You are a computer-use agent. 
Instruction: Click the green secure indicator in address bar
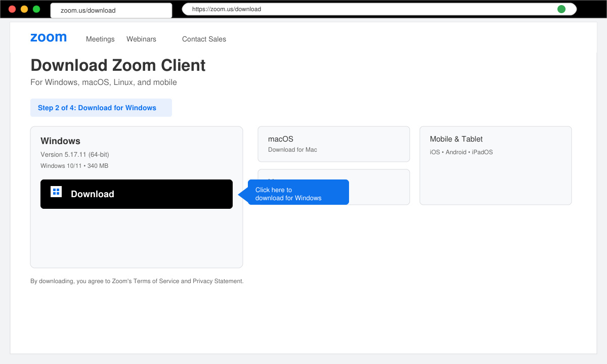(x=561, y=9)
